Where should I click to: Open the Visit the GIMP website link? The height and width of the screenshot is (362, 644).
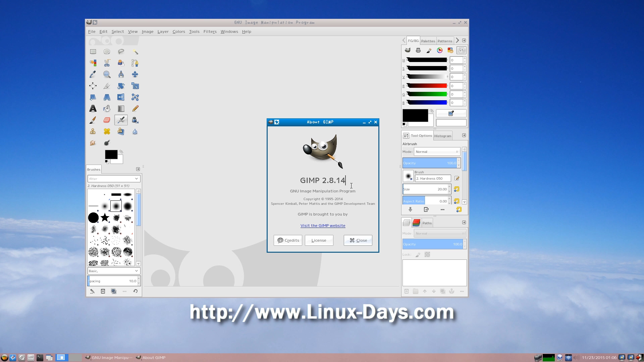click(x=323, y=226)
